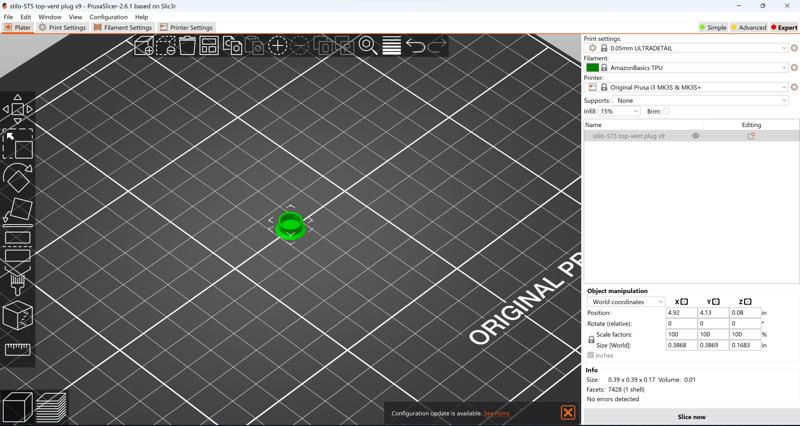Open the Help menu

[141, 17]
